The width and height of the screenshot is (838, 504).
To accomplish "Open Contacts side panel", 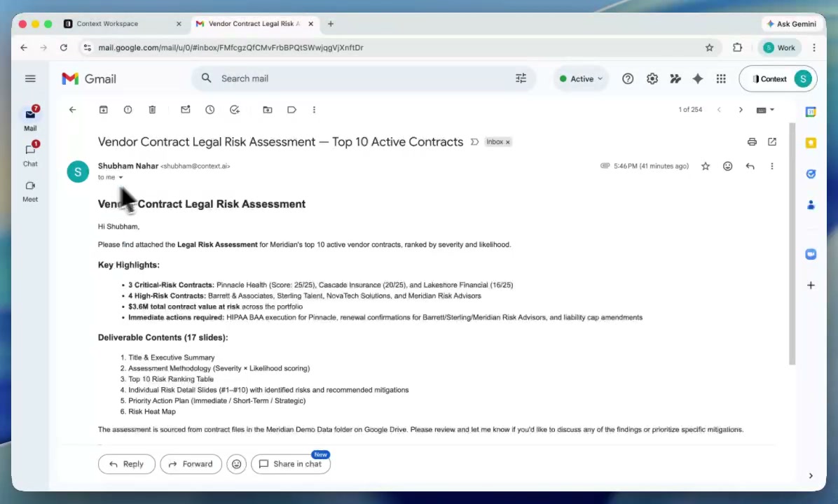I will (x=811, y=205).
